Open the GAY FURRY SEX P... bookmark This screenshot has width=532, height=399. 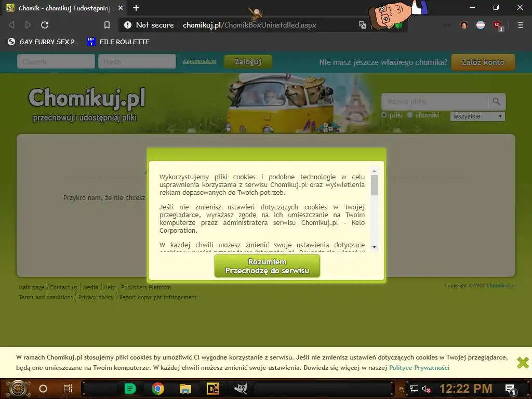click(43, 42)
